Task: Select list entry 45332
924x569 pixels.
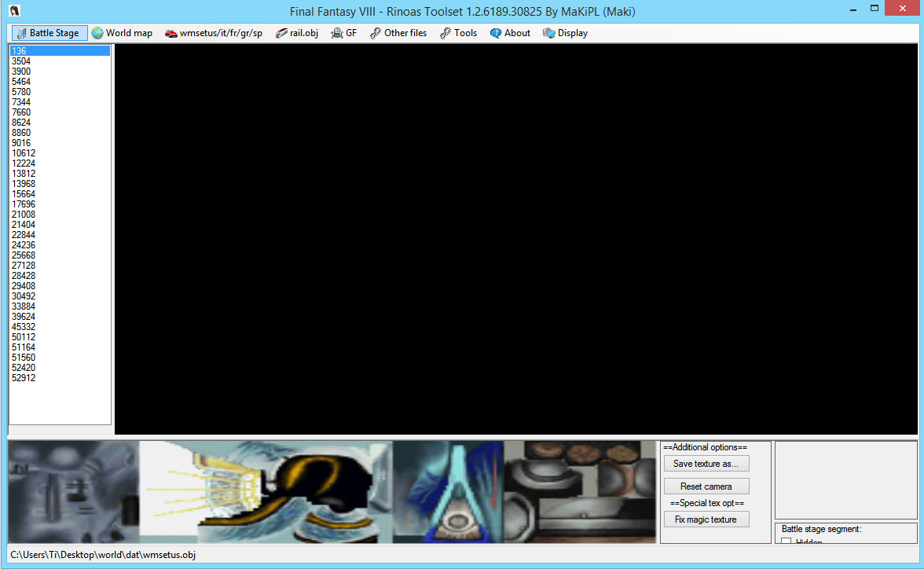Action: click(60, 327)
